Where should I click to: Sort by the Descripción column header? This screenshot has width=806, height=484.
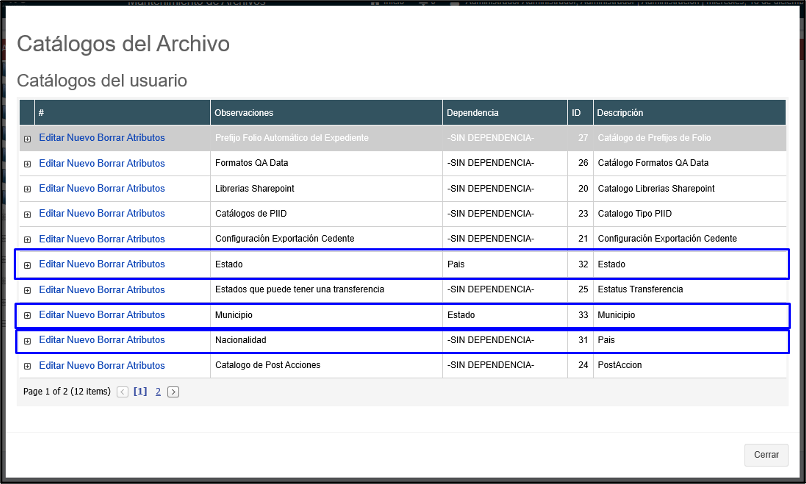620,113
